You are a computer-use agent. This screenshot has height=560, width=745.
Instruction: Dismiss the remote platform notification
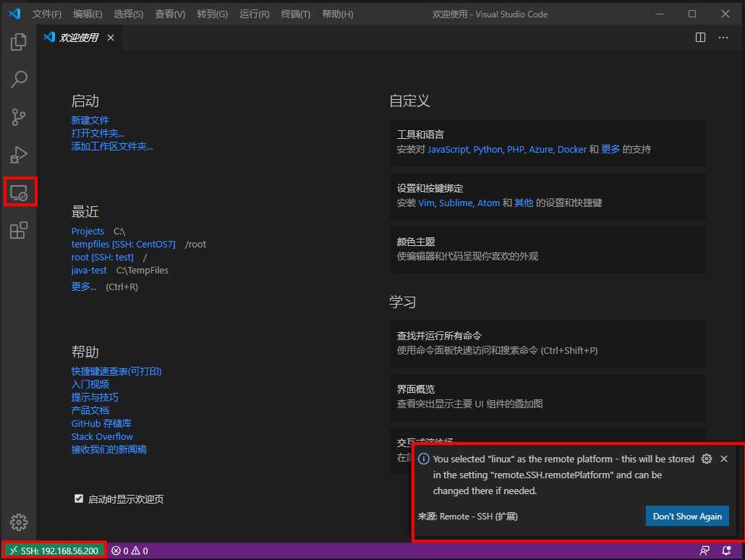point(723,459)
